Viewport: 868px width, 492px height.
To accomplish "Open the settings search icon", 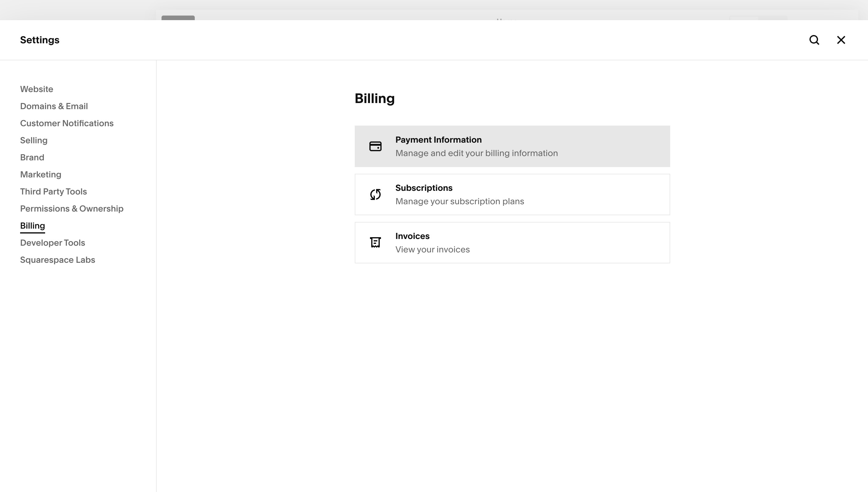I will click(814, 40).
